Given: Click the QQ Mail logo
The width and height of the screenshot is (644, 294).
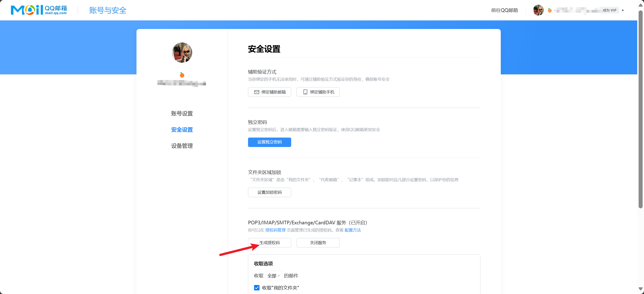Looking at the screenshot, I should coord(39,10).
